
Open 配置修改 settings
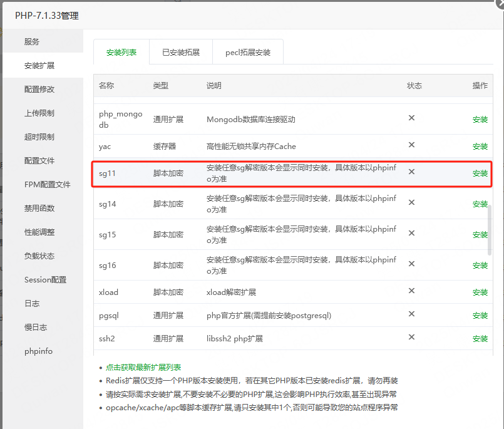38,89
